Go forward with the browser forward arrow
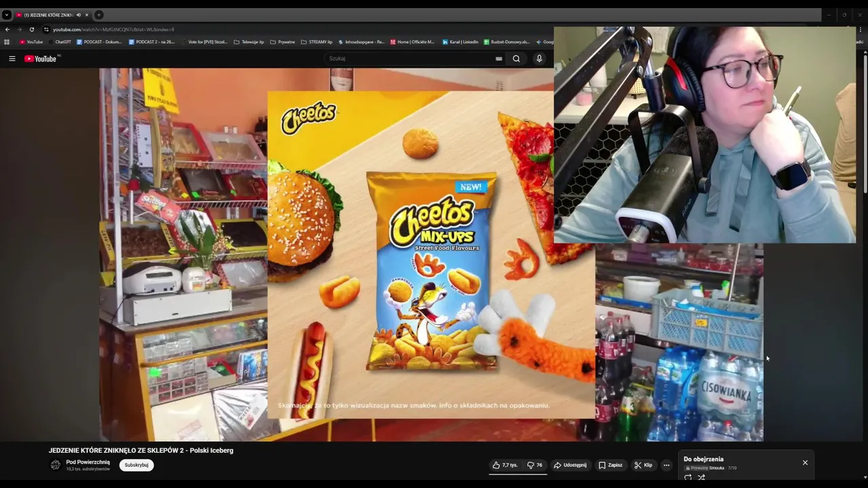This screenshot has height=488, width=868. coord(19,29)
